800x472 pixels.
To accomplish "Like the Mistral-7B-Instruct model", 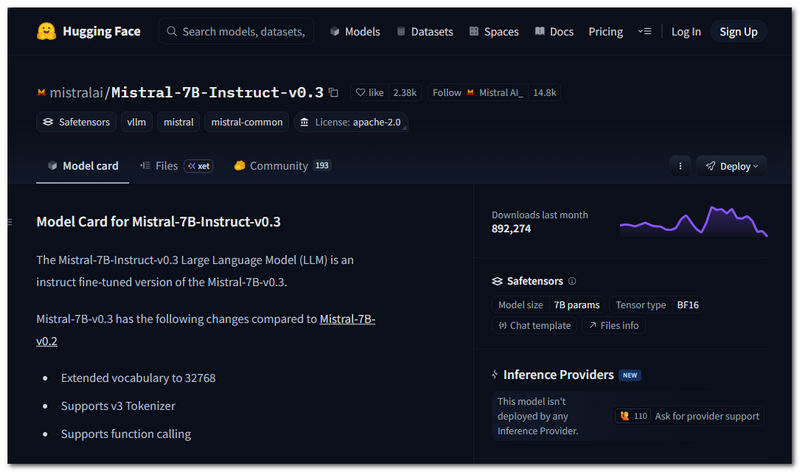I will coord(369,92).
